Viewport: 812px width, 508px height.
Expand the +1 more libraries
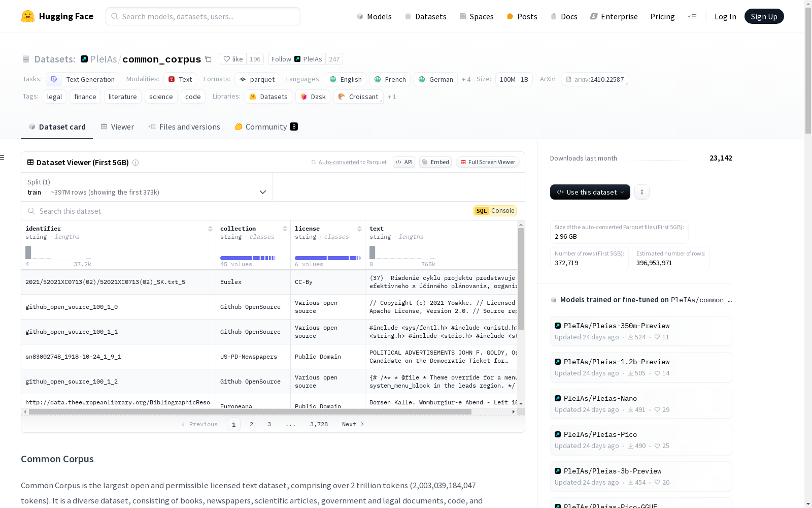tap(392, 97)
